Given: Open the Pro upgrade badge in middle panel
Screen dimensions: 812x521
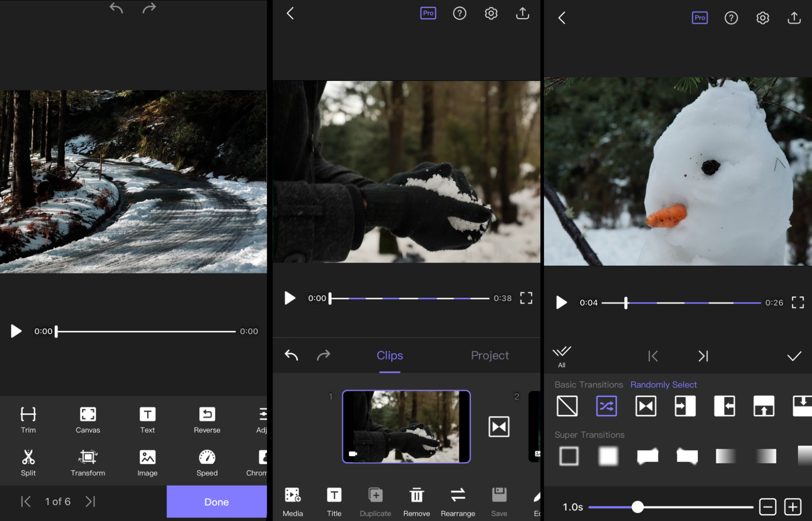Looking at the screenshot, I should click(428, 13).
